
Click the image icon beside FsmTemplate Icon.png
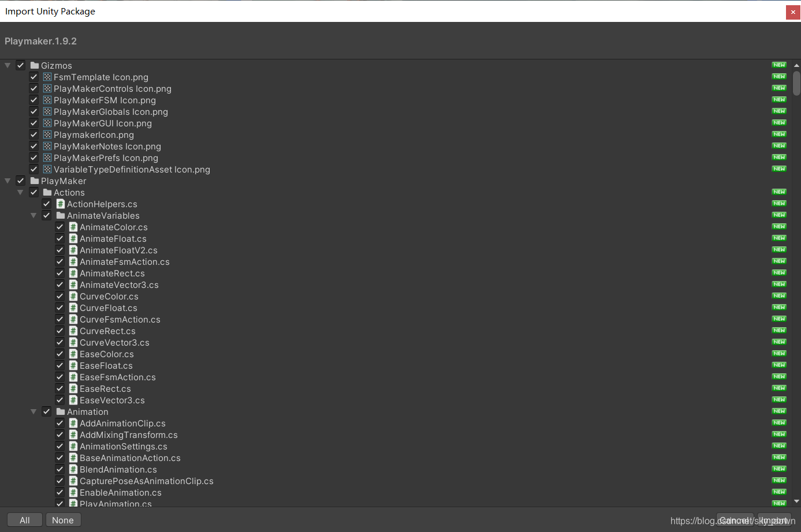point(47,77)
